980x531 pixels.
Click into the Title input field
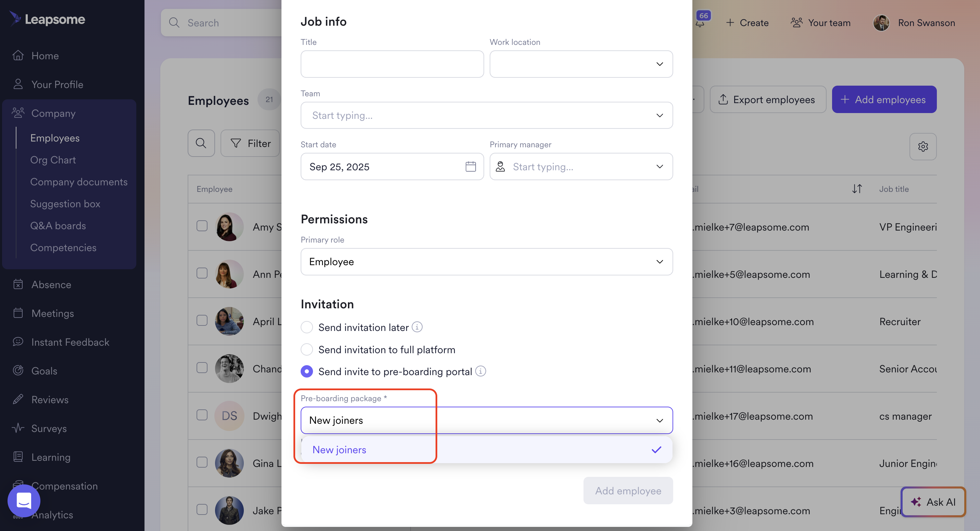point(392,64)
